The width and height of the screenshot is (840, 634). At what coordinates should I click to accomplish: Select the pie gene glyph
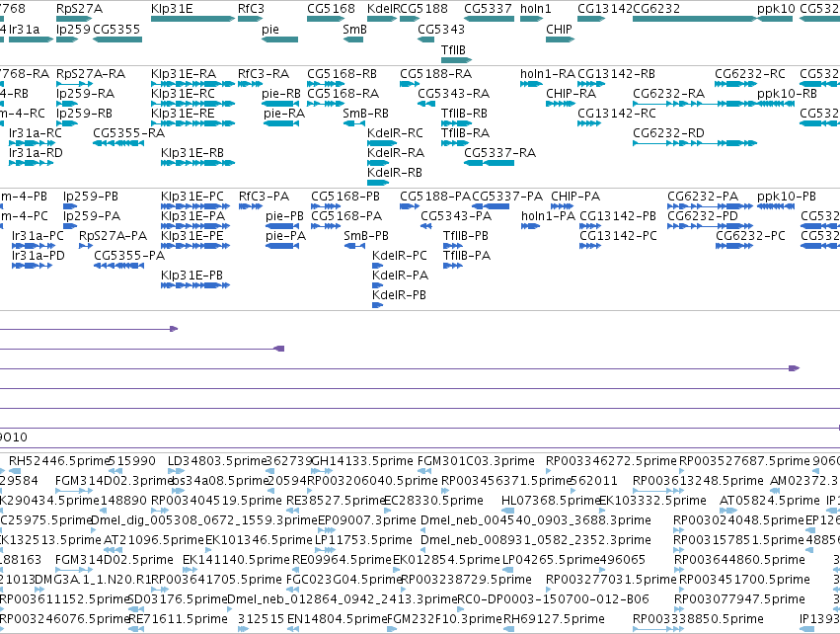point(279,40)
